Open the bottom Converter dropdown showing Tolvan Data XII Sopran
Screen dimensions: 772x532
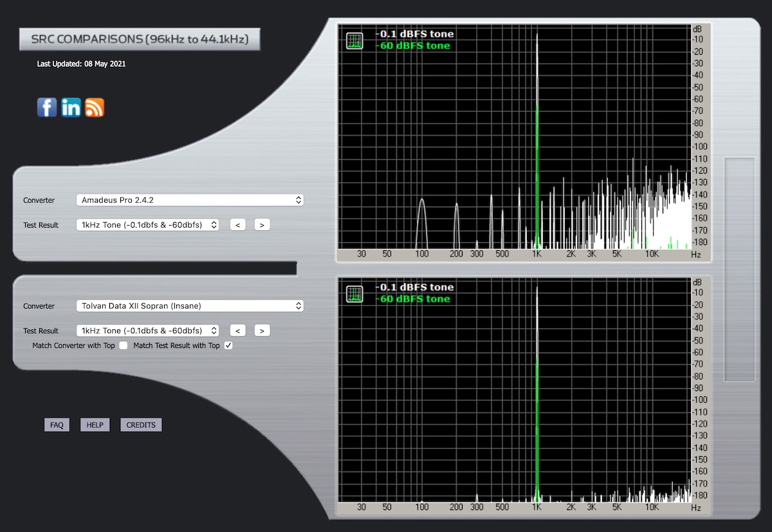[190, 306]
